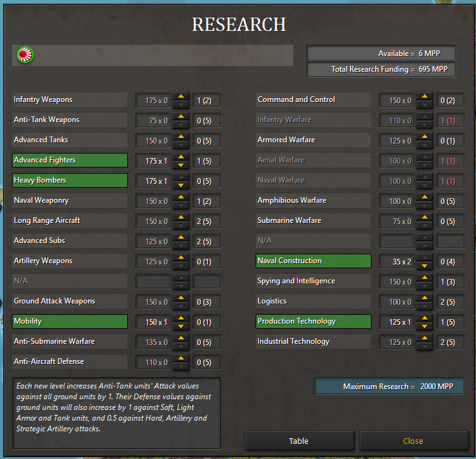The width and height of the screenshot is (476, 459).
Task: Increase Naval Weaponry research with up arrow
Action: click(181, 196)
